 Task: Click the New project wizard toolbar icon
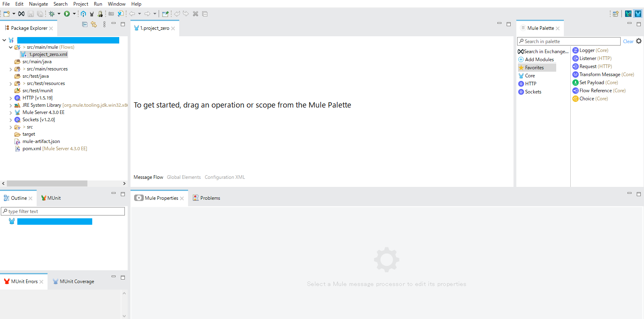coord(6,14)
